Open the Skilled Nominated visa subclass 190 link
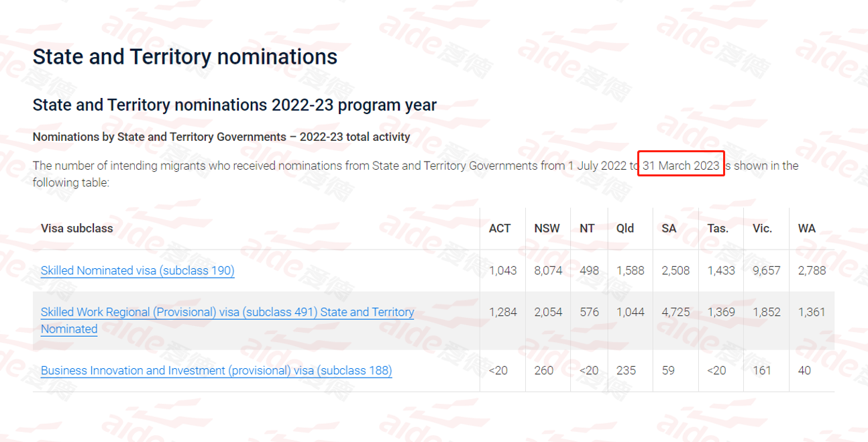This screenshot has width=868, height=442. click(x=138, y=270)
